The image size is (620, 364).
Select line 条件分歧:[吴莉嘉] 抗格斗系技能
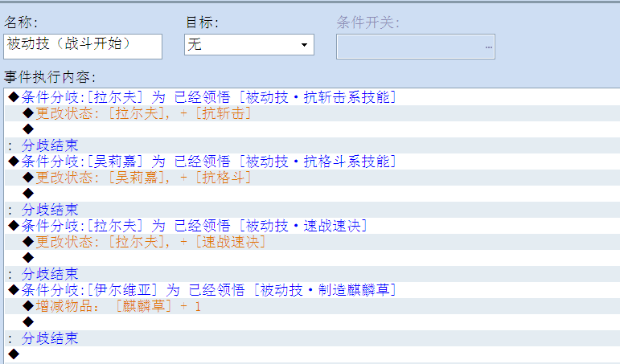click(x=312, y=162)
